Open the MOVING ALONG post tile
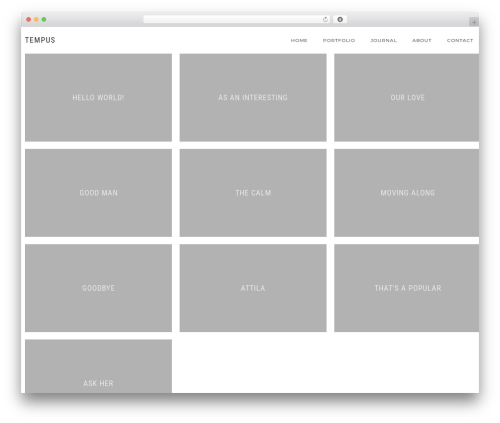This screenshot has height=423, width=500. pos(407,193)
